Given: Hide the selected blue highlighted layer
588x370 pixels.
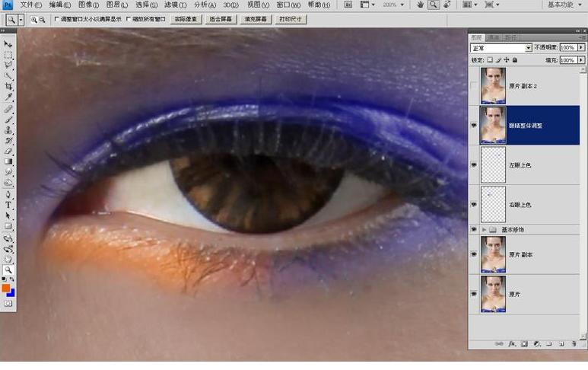Looking at the screenshot, I should (474, 126).
